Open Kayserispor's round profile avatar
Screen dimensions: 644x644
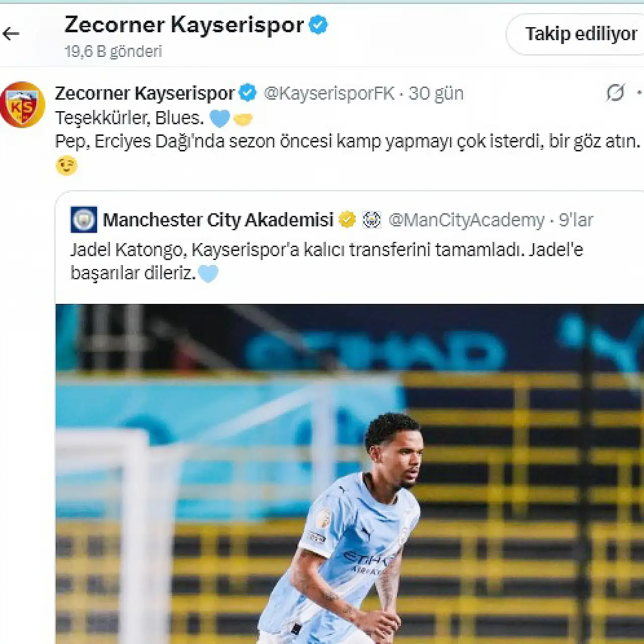coord(23,105)
